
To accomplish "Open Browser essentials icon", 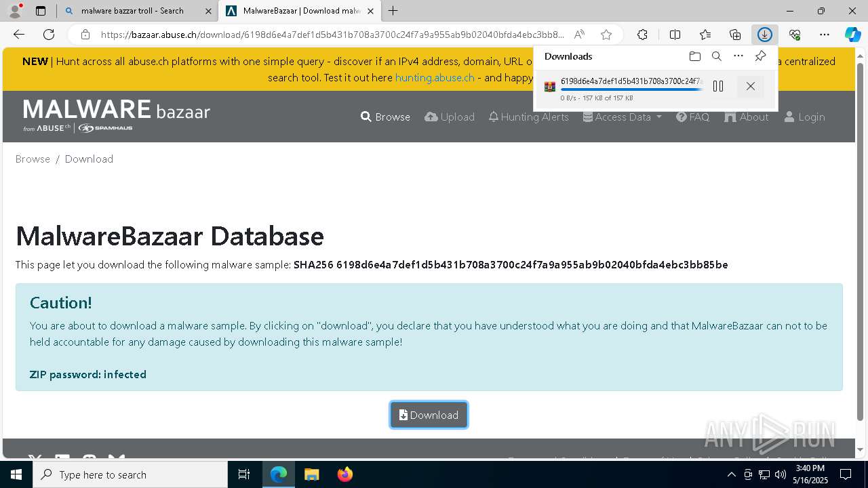I will [795, 35].
